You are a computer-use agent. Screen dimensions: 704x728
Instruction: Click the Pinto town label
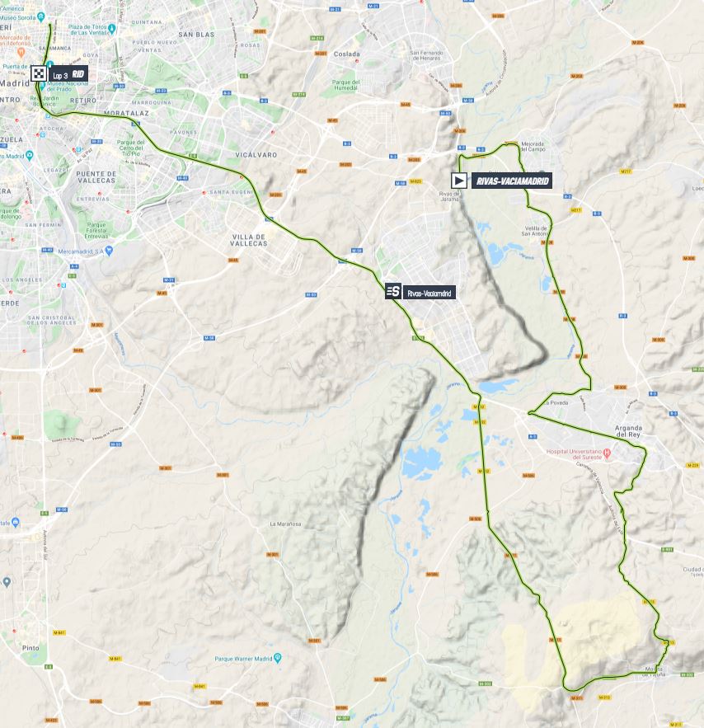coord(31,648)
